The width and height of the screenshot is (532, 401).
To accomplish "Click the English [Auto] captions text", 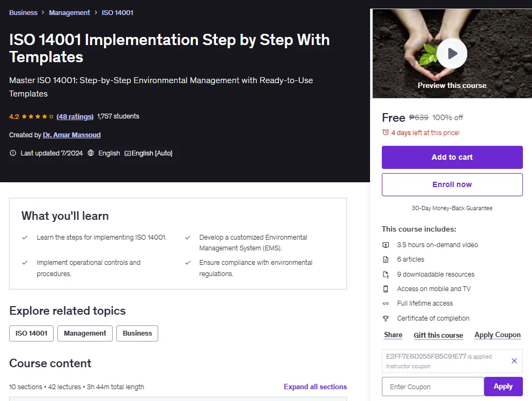I will pyautogui.click(x=152, y=153).
